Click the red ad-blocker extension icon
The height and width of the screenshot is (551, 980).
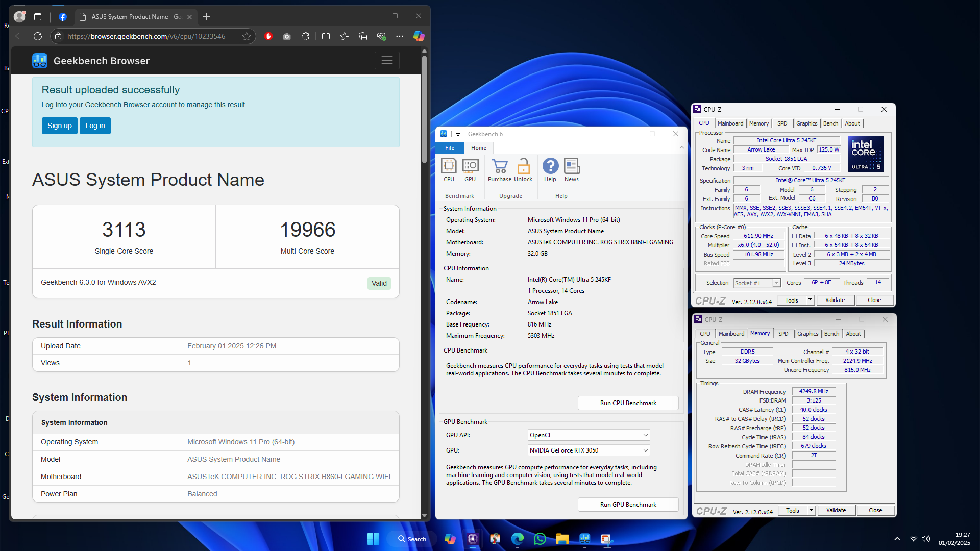[268, 36]
